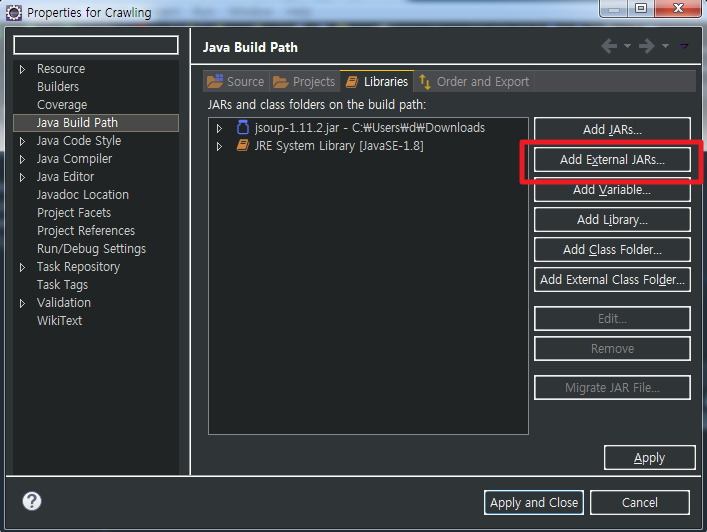707x532 pixels.
Task: Cancel the properties dialog
Action: tap(639, 502)
